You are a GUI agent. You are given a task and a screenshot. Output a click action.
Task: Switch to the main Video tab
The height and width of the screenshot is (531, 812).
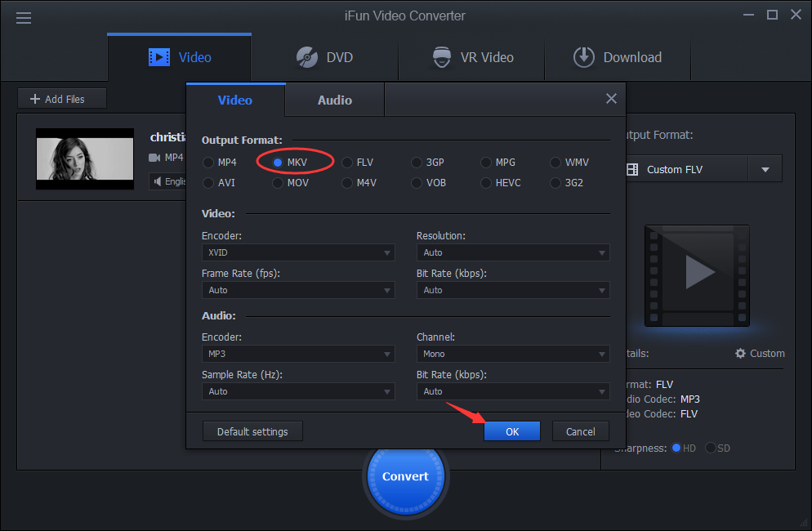pos(179,57)
